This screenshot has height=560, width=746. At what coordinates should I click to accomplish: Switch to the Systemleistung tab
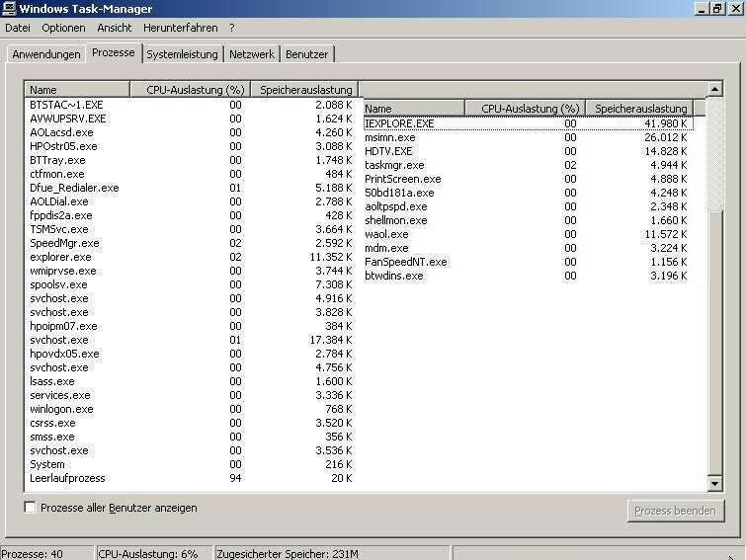(182, 54)
